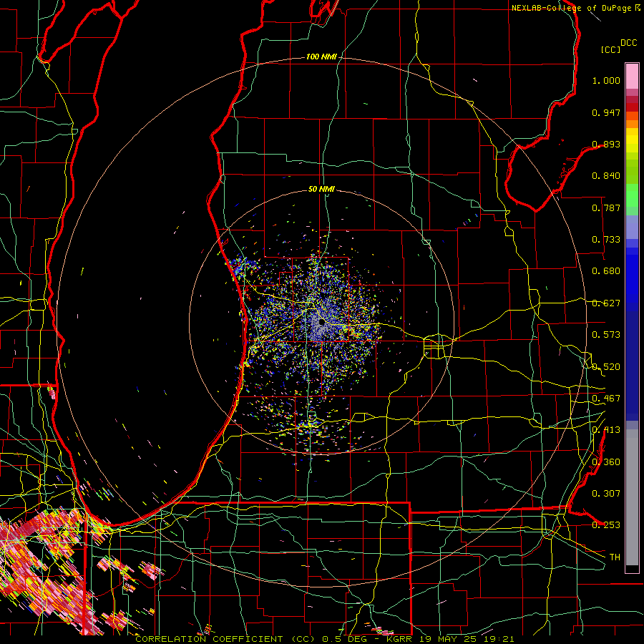The image size is (644, 644).
Task: Click the [CC] label above the color bar
Action: (x=611, y=49)
